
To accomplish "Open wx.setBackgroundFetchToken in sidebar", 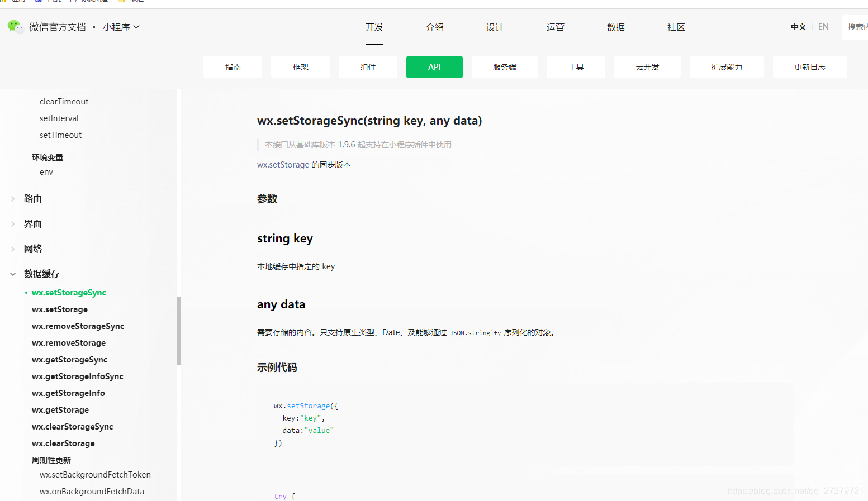I will coord(95,475).
